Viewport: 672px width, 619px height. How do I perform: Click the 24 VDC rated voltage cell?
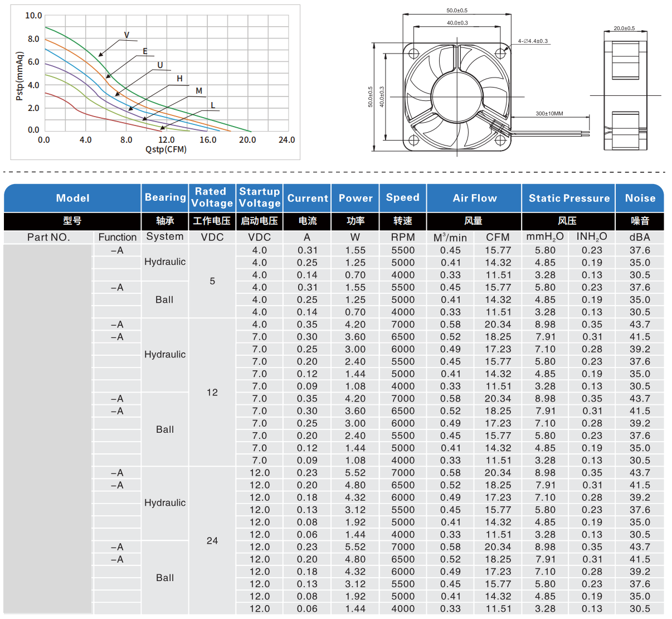point(212,540)
